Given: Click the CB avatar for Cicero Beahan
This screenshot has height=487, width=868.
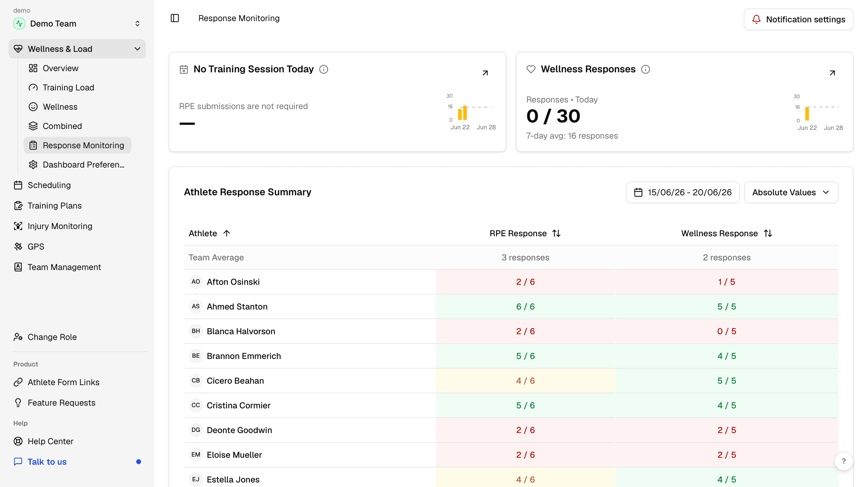Looking at the screenshot, I should (196, 381).
